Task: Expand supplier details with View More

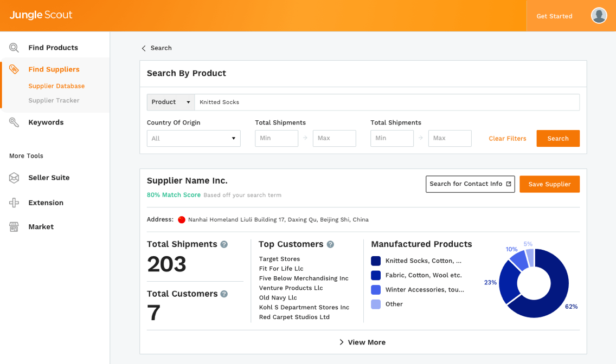Action: [362, 342]
